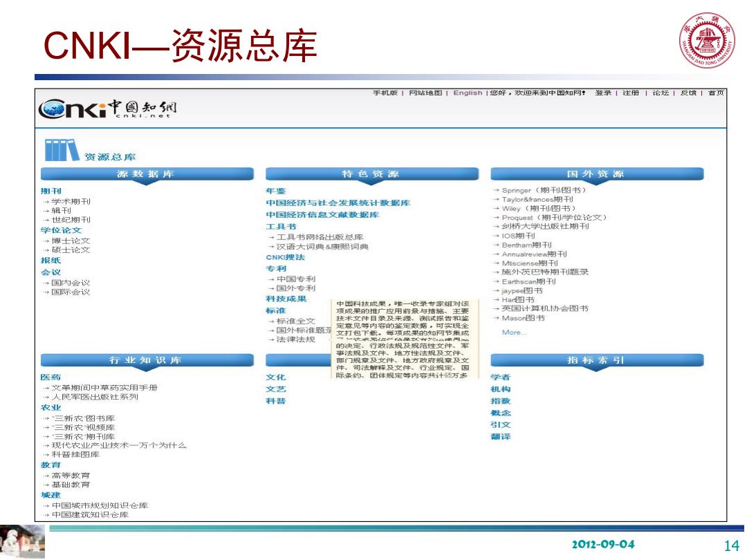Open the 国外专利 link
This screenshot has height=560, width=747.
296,288
